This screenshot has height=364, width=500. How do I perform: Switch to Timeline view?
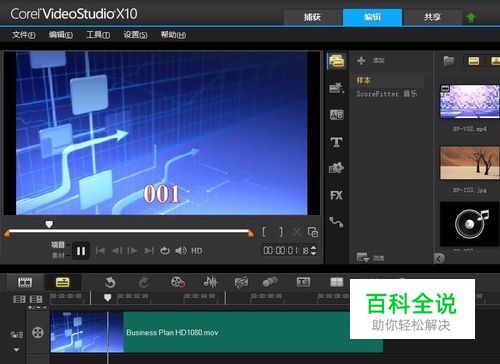click(x=62, y=282)
